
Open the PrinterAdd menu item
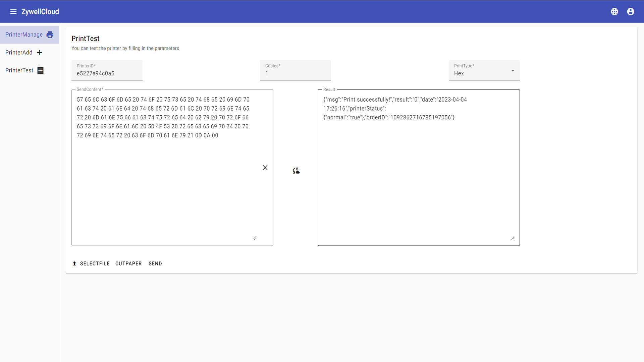[19, 53]
